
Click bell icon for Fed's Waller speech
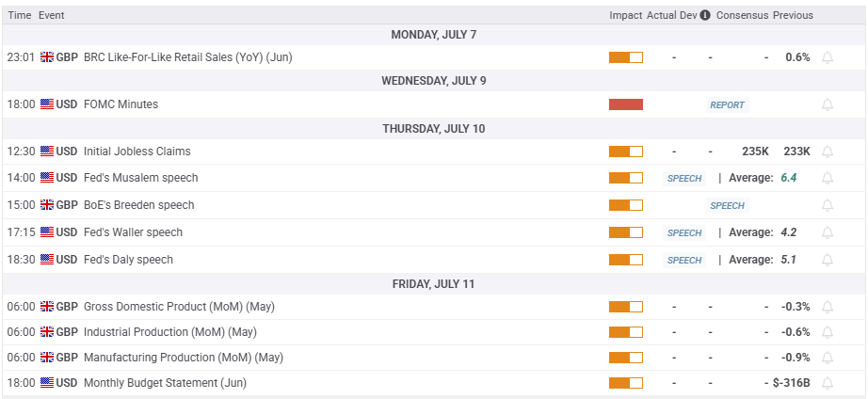pos(828,232)
